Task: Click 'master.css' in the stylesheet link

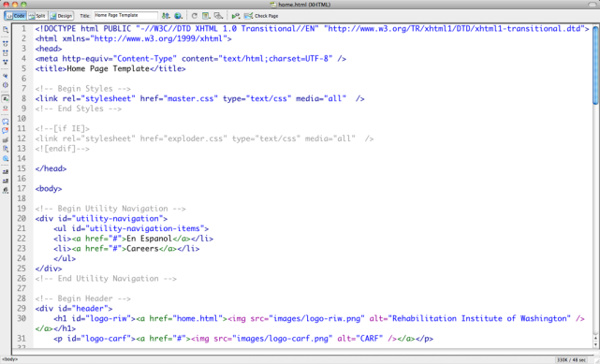Action: click(x=191, y=98)
